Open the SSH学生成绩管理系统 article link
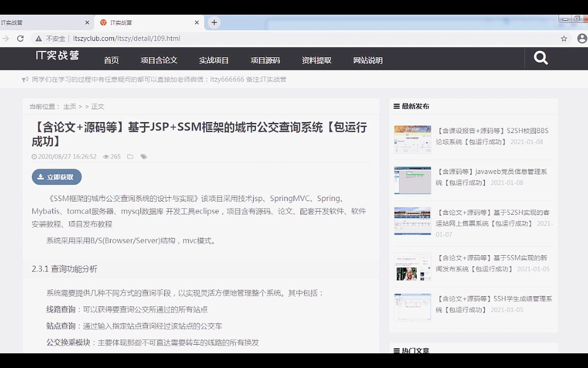588x368 pixels. 494,304
